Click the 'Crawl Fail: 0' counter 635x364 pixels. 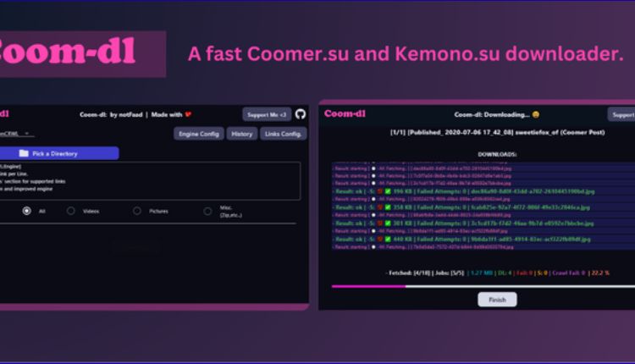[569, 273]
